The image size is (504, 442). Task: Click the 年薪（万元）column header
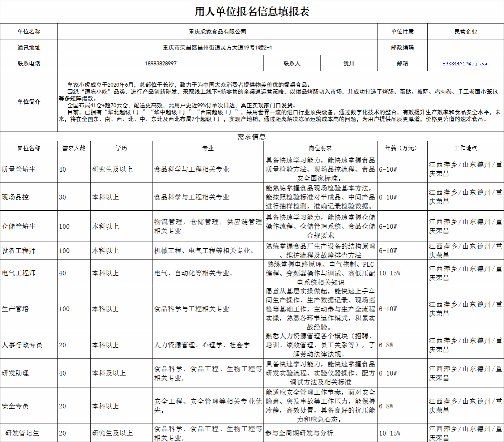402,148
